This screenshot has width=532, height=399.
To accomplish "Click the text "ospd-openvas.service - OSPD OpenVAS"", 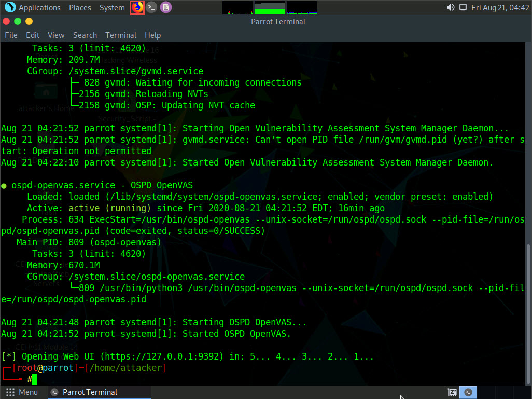I will [102, 185].
